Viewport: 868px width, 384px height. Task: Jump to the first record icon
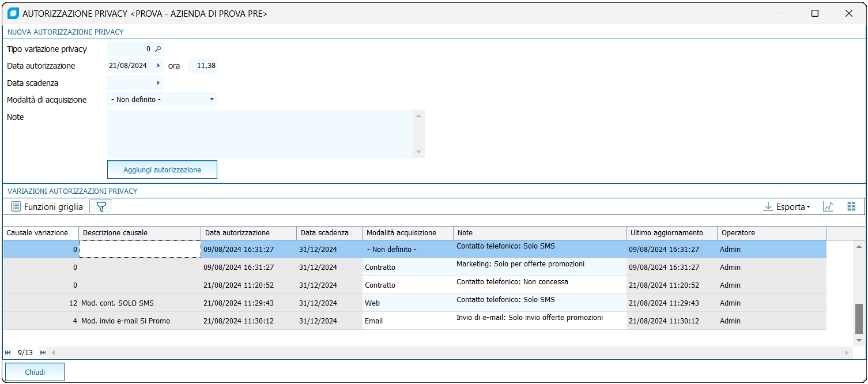coord(8,353)
